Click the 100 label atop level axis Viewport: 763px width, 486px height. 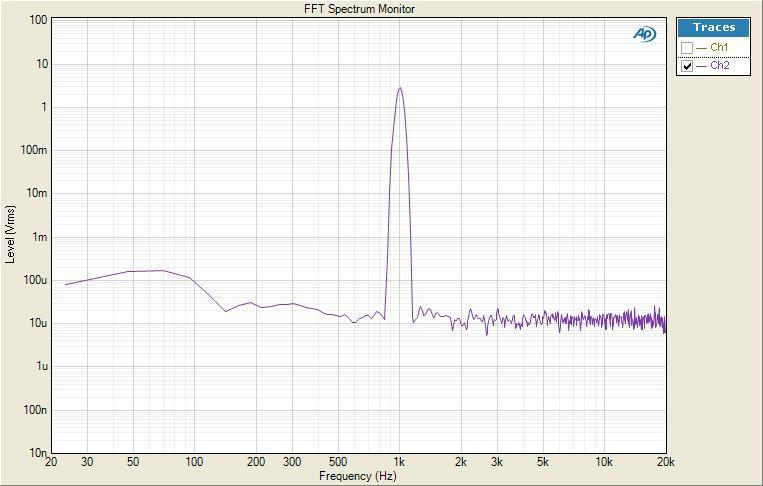[38, 20]
